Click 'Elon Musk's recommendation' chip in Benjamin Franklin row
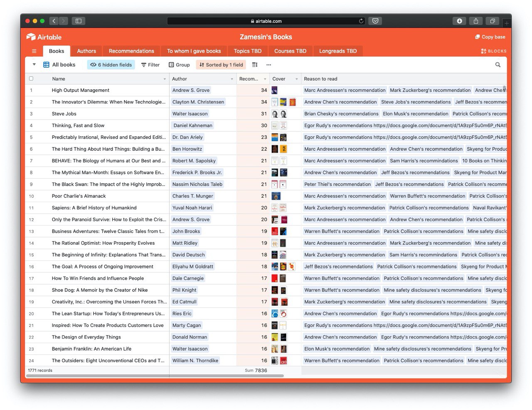The width and height of the screenshot is (532, 410). click(337, 349)
